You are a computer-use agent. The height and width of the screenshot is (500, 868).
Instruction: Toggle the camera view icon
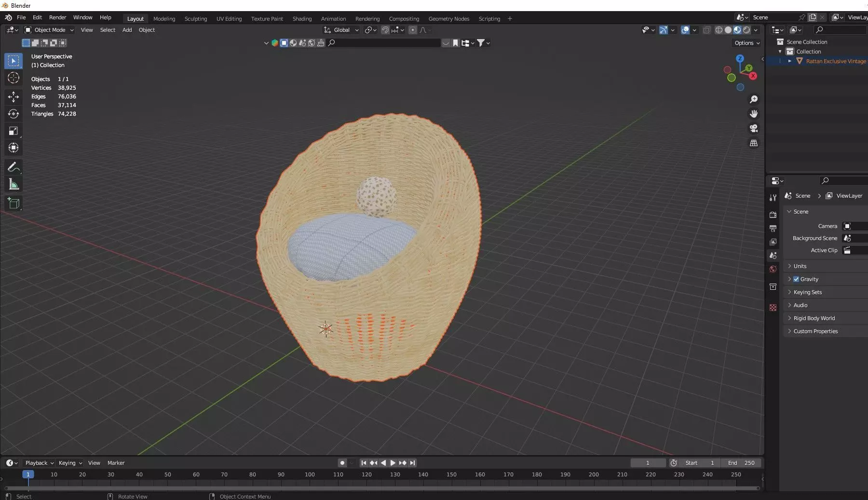pyautogui.click(x=754, y=128)
